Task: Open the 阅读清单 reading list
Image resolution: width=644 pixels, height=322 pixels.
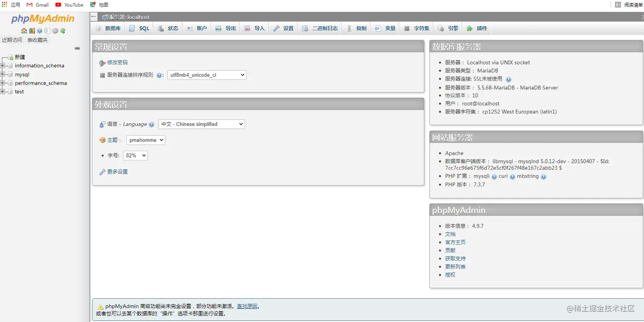Action: tap(629, 5)
